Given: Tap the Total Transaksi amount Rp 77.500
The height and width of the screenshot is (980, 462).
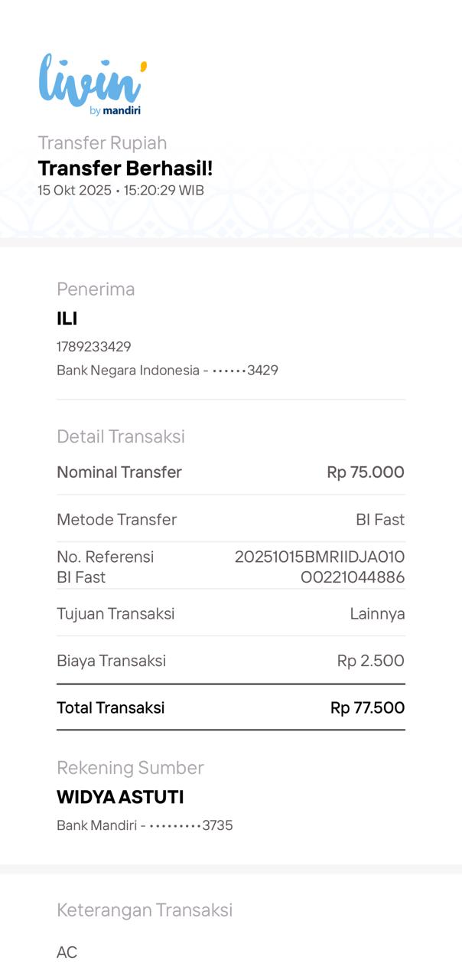Looking at the screenshot, I should [367, 708].
